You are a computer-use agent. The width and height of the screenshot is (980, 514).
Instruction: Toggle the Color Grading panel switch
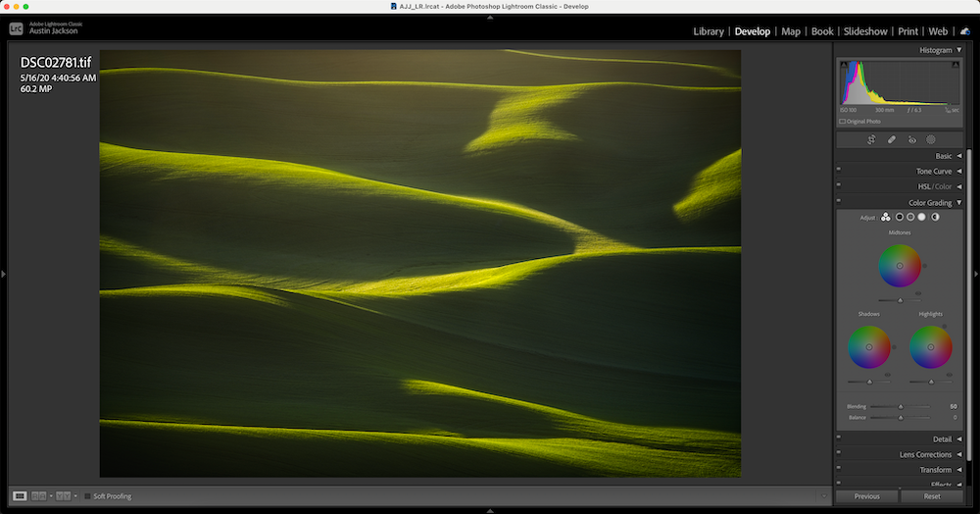(839, 201)
